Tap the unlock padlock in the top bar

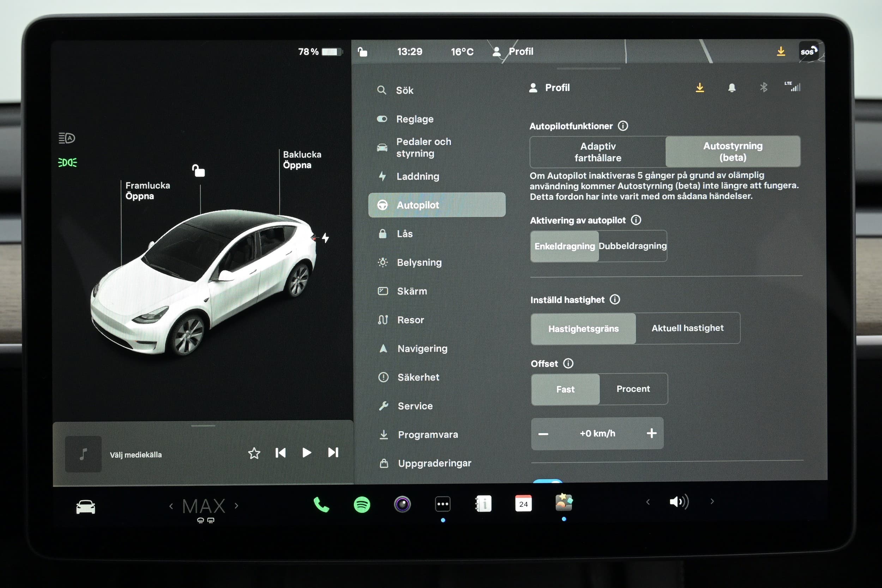click(362, 51)
